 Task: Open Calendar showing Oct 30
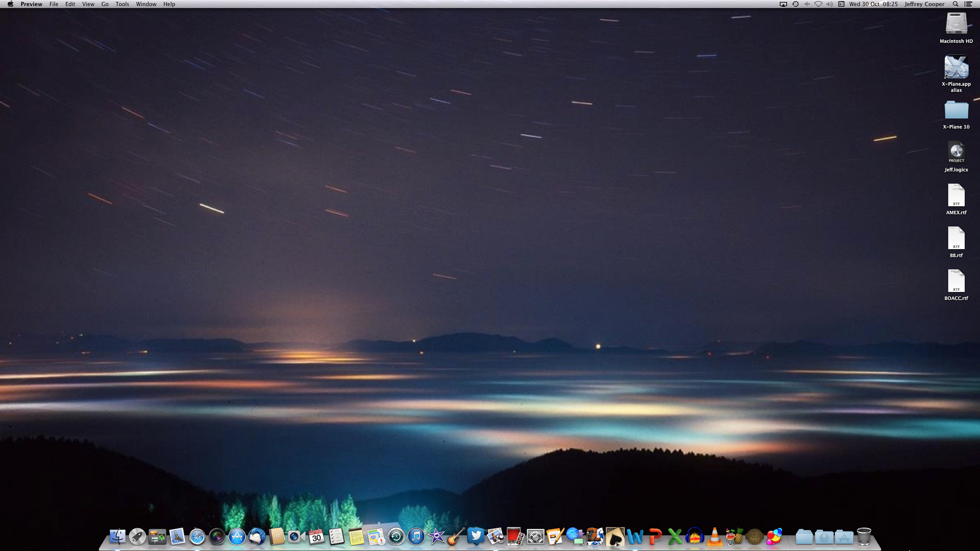[x=317, y=536]
